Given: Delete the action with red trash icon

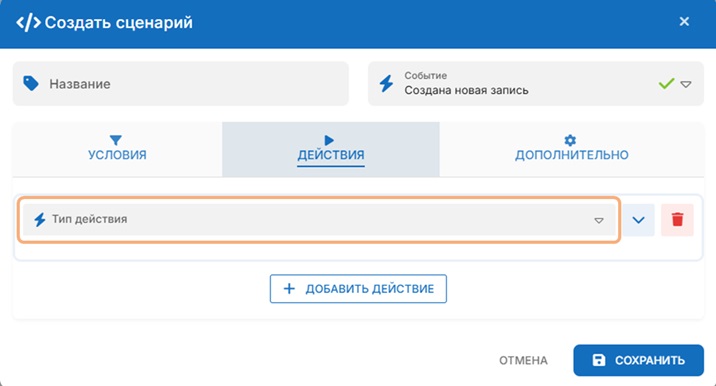Looking at the screenshot, I should point(677,220).
